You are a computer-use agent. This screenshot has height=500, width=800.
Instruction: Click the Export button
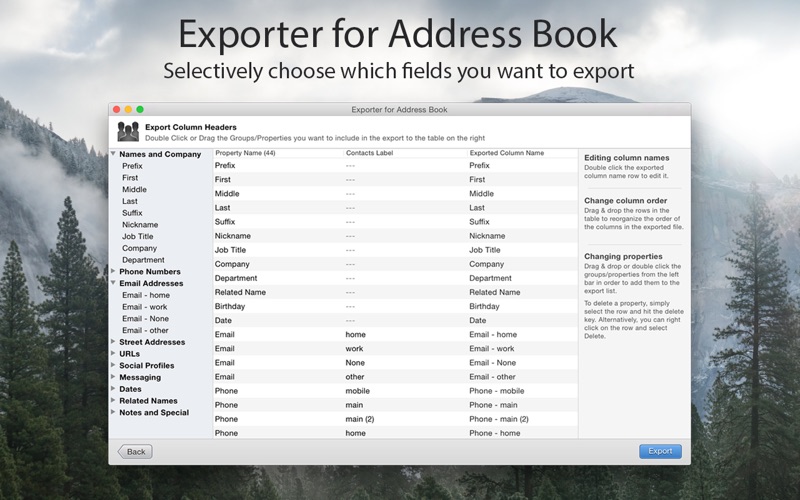660,451
